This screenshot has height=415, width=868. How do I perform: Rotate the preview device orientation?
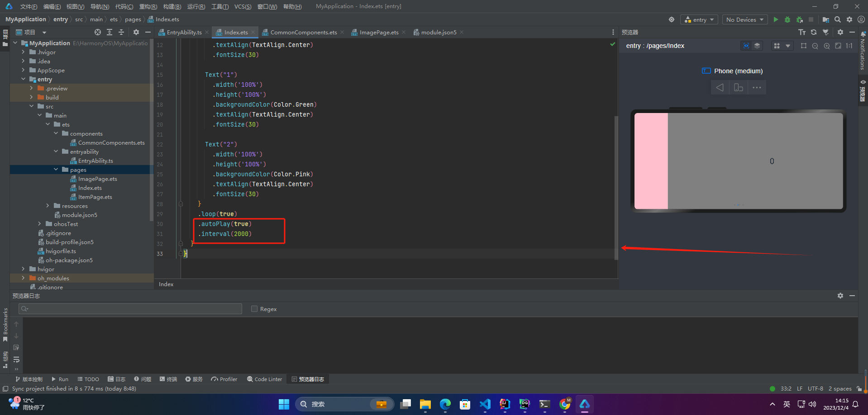click(739, 87)
